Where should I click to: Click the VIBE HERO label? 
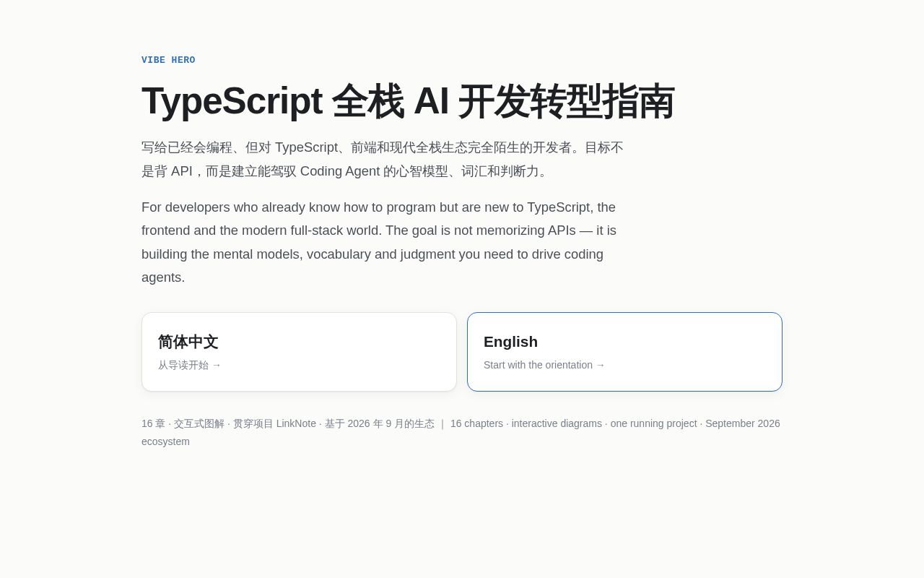coord(168,60)
